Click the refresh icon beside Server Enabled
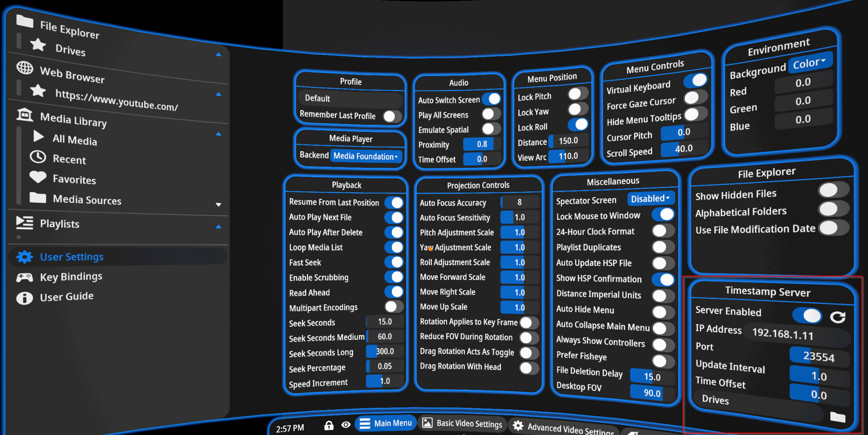This screenshot has width=868, height=435. [x=838, y=316]
